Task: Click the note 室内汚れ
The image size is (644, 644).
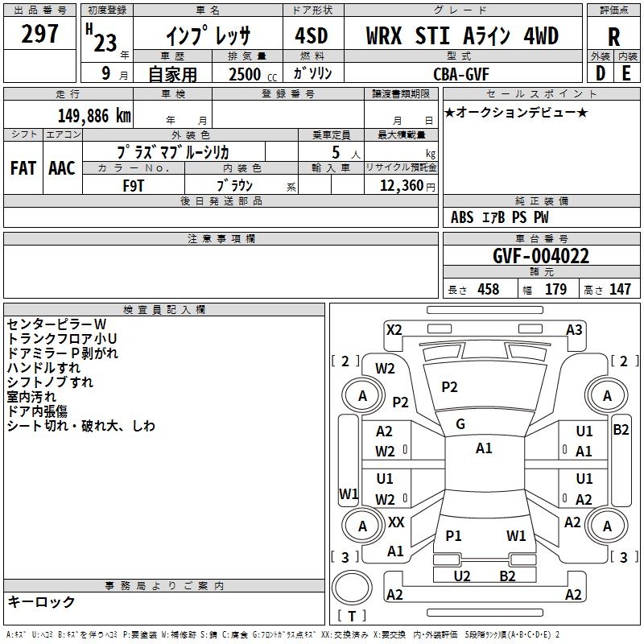Action: pyautogui.click(x=31, y=397)
